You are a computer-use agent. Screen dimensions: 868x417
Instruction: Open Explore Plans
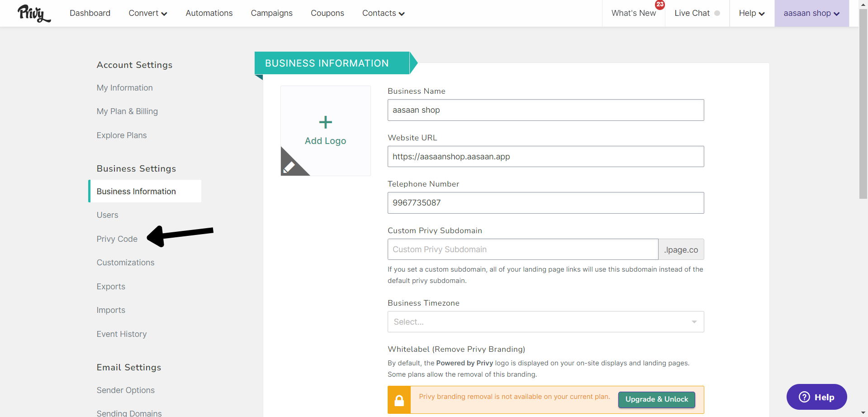click(x=122, y=135)
